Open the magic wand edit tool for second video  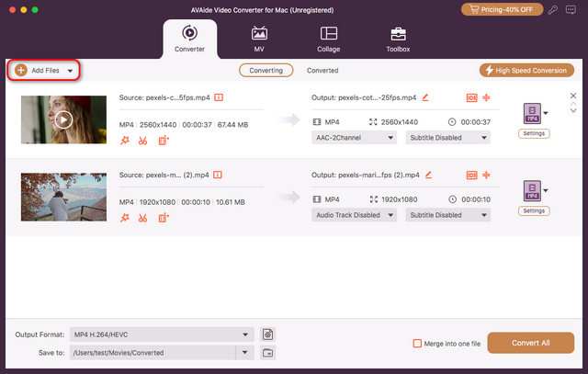pos(124,217)
